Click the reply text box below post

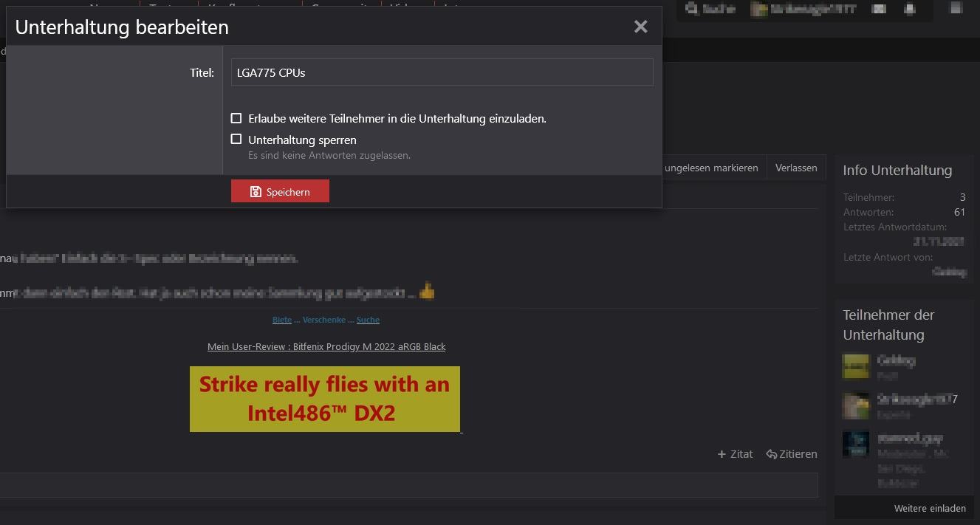coord(408,485)
